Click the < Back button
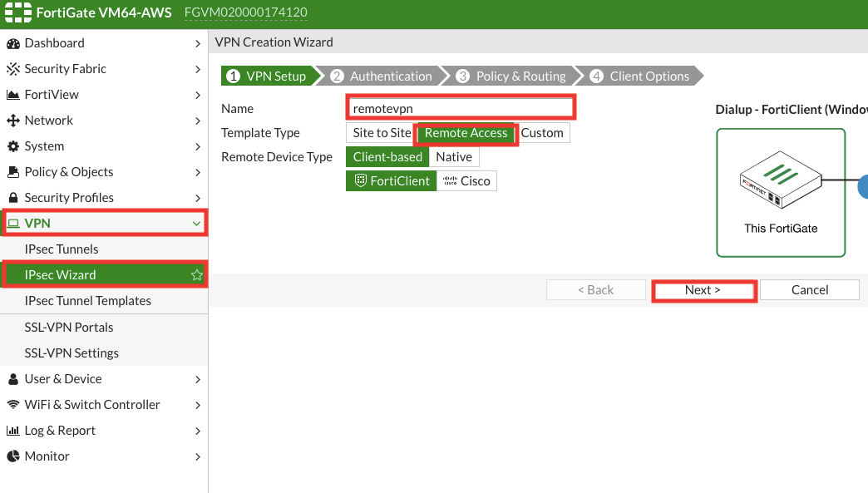The height and width of the screenshot is (493, 868). (595, 290)
